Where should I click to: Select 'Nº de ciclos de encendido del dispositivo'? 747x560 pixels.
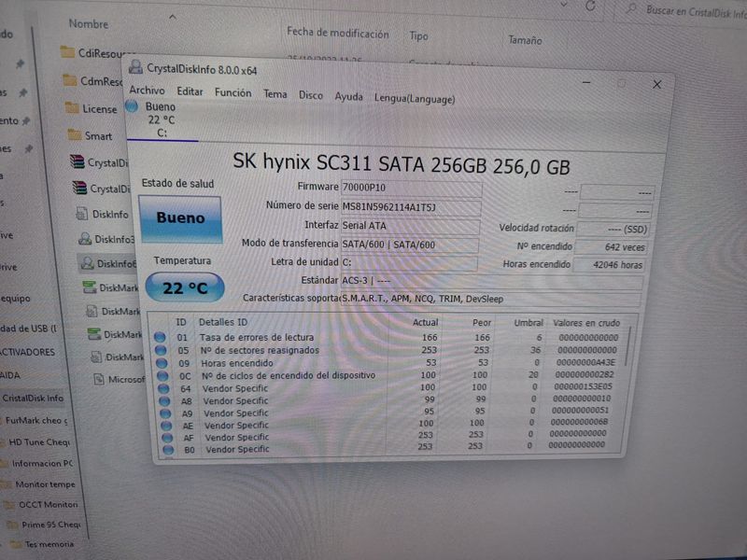(x=387, y=375)
